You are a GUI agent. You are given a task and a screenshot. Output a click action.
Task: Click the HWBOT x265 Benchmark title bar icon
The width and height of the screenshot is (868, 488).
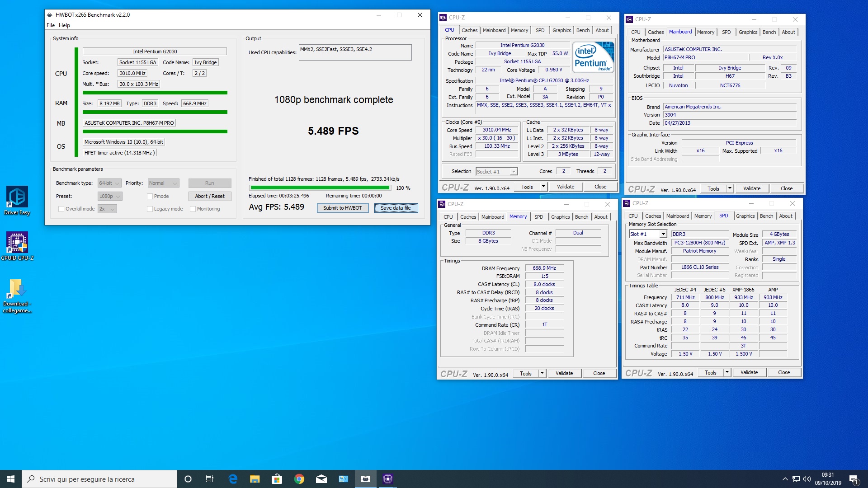(x=50, y=15)
